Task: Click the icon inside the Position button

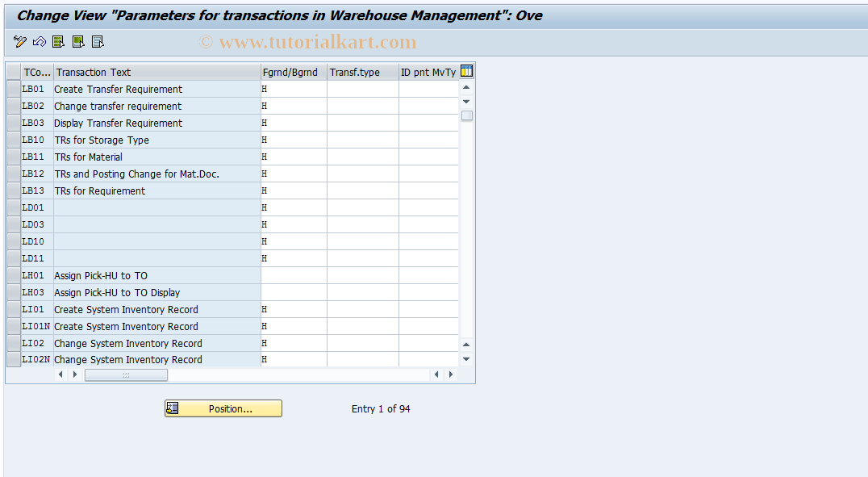Action: (x=172, y=408)
